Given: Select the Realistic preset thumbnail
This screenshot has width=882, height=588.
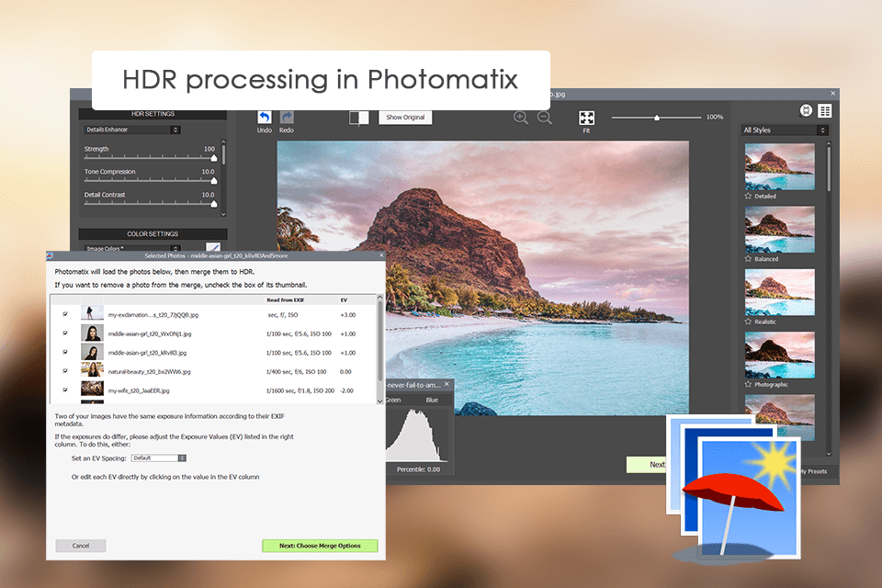Looking at the screenshot, I should 780,292.
